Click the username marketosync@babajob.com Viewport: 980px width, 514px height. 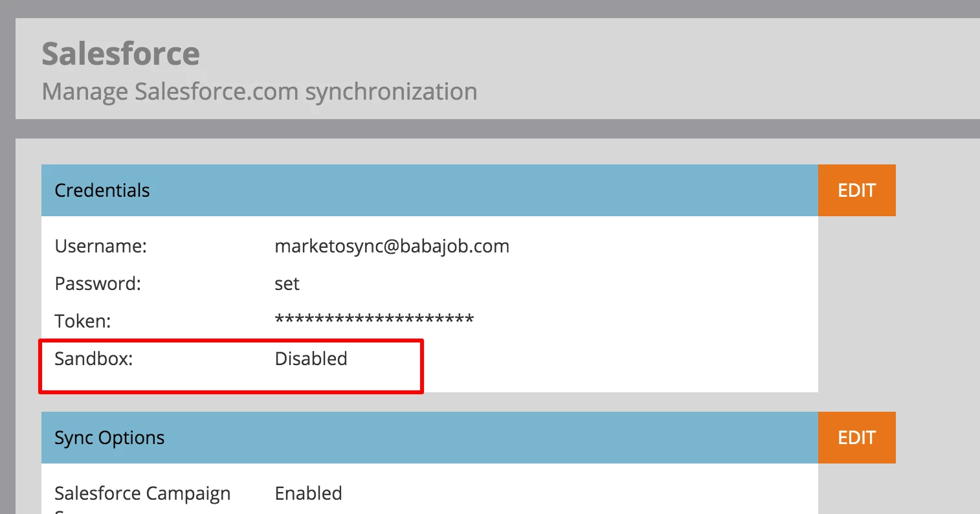pyautogui.click(x=392, y=247)
